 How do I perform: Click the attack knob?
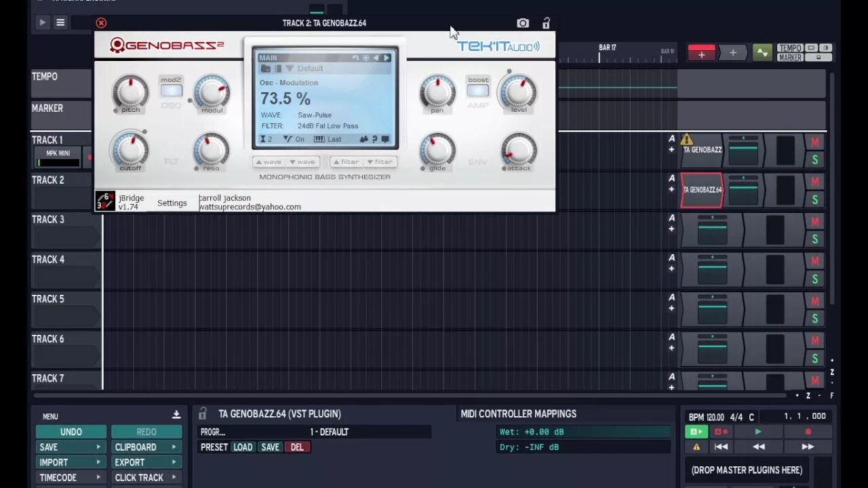coord(519,149)
